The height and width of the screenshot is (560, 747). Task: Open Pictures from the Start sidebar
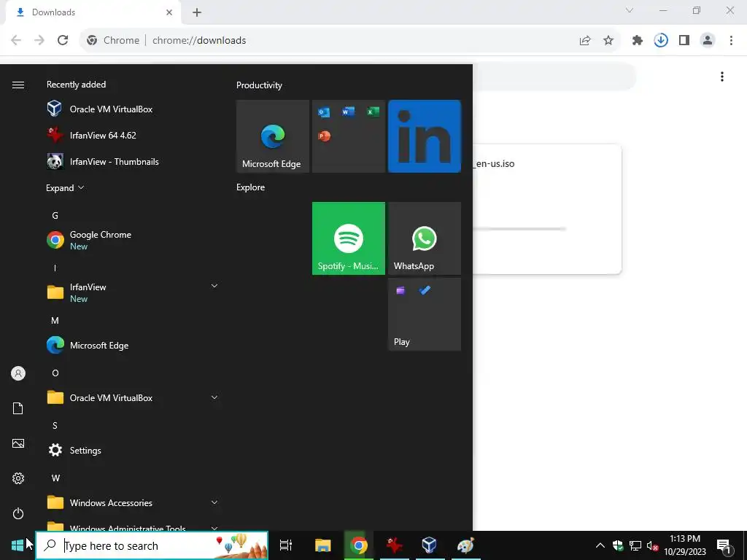point(18,443)
